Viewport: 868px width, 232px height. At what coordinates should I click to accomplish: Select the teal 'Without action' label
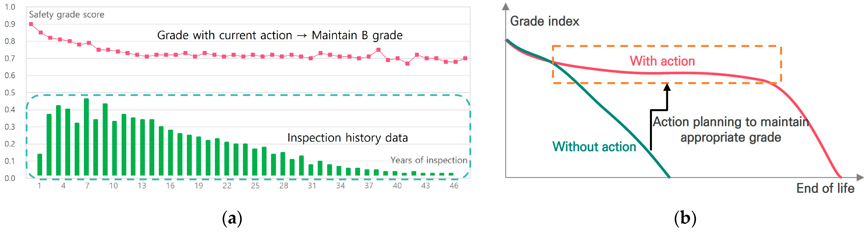pos(594,147)
